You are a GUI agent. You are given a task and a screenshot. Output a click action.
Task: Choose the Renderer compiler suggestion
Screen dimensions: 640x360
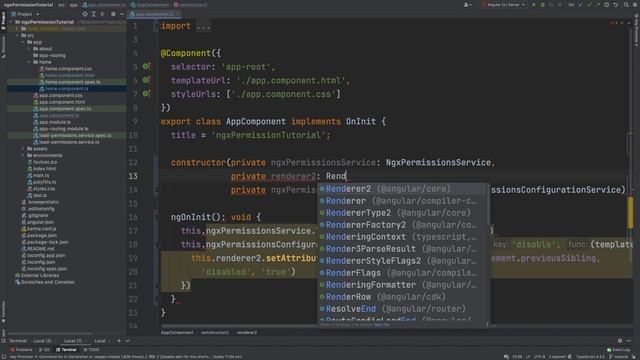[402, 201]
